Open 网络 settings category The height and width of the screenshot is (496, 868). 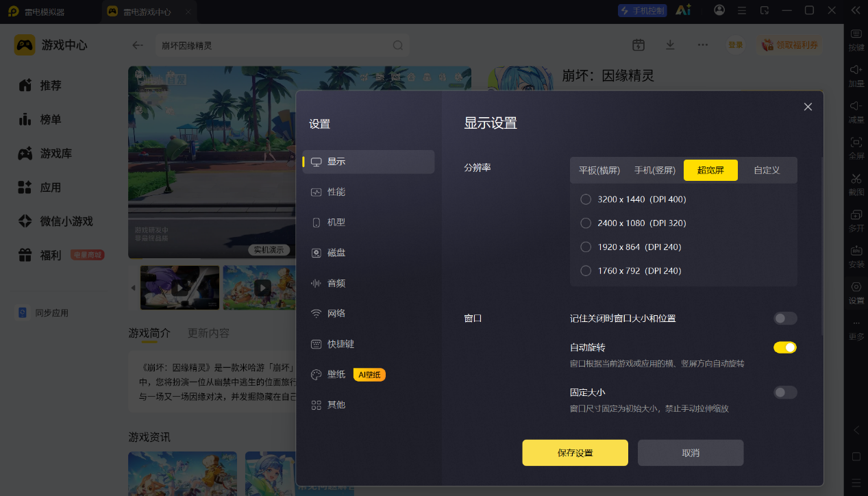[x=369, y=313]
